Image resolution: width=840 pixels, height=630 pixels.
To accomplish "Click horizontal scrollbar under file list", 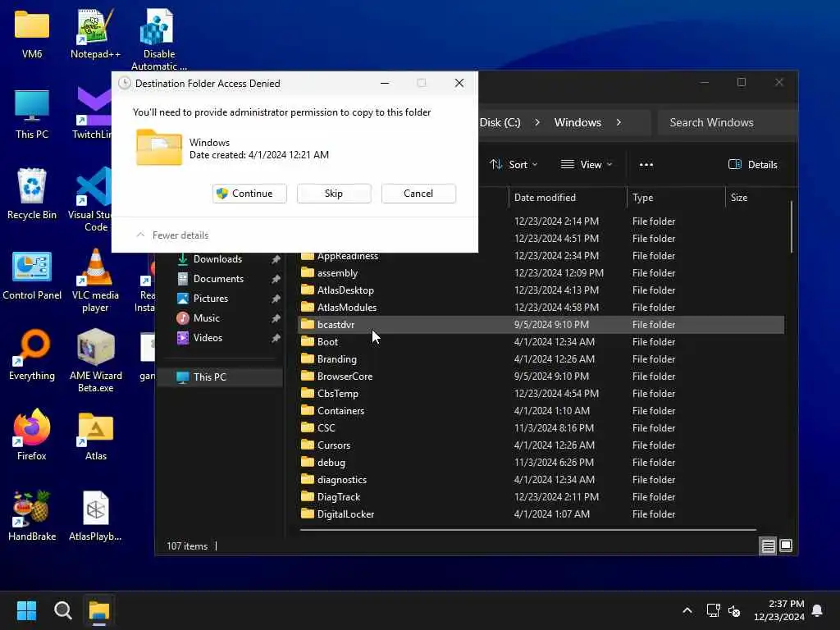I will coord(528,530).
